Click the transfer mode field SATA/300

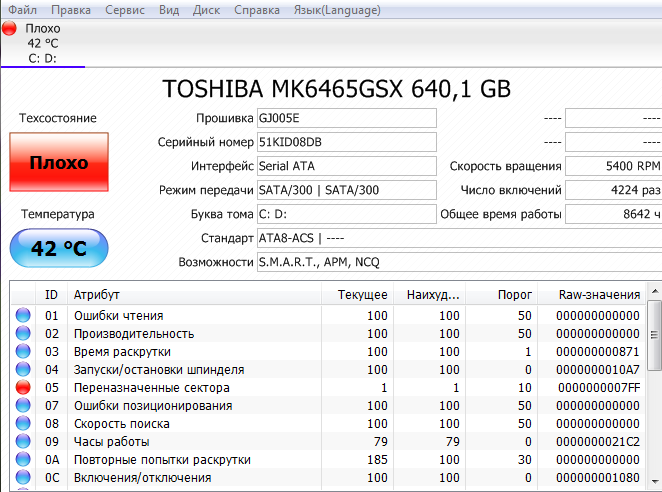[x=347, y=190]
